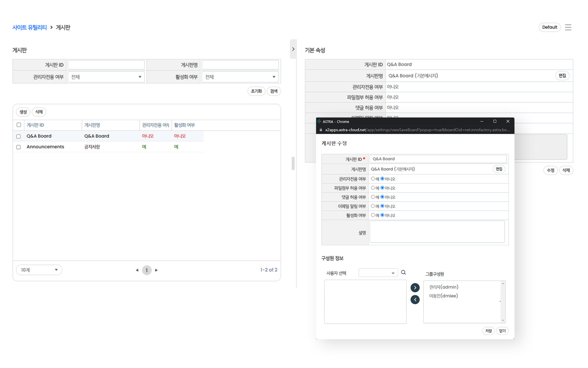Select 아니오 for 활성화 여부
The height and width of the screenshot is (368, 588).
coord(382,215)
